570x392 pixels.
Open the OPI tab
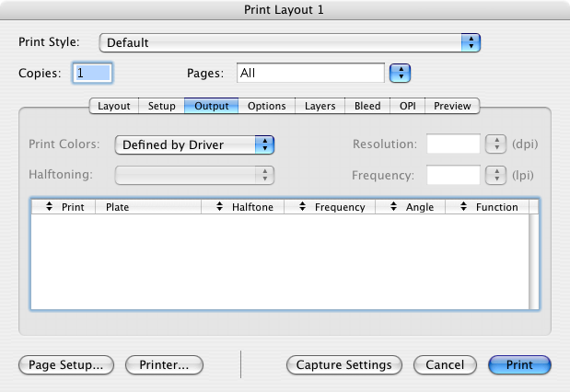pyautogui.click(x=407, y=106)
